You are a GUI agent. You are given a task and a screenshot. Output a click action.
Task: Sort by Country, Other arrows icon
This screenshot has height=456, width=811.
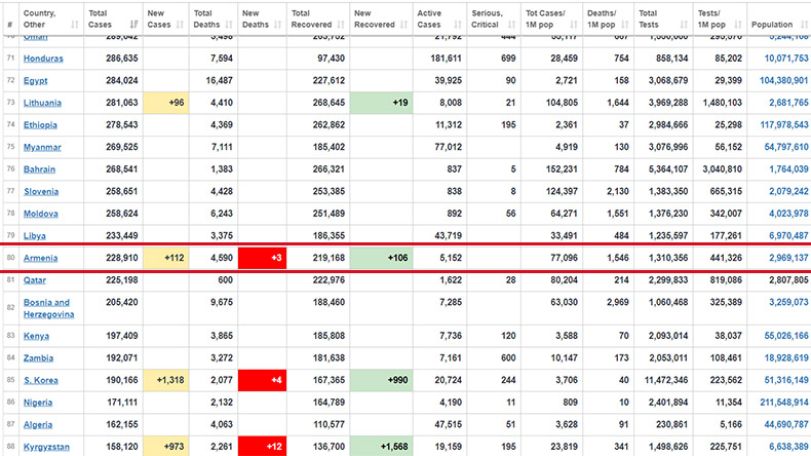point(74,24)
